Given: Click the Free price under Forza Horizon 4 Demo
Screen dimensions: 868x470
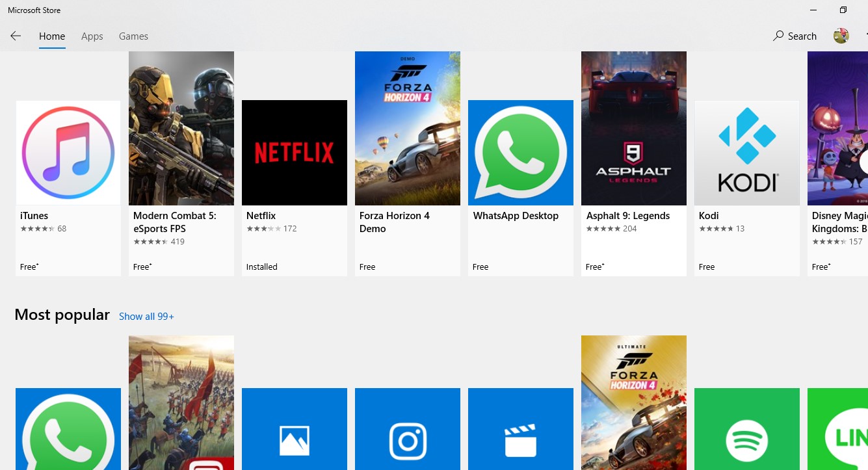Looking at the screenshot, I should click(x=367, y=267).
